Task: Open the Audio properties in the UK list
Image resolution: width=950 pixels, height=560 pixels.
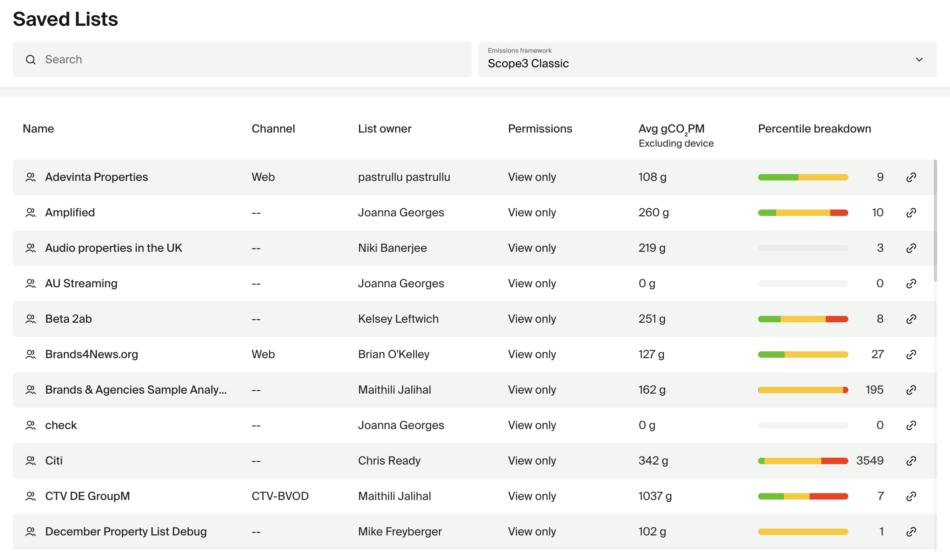Action: [113, 248]
